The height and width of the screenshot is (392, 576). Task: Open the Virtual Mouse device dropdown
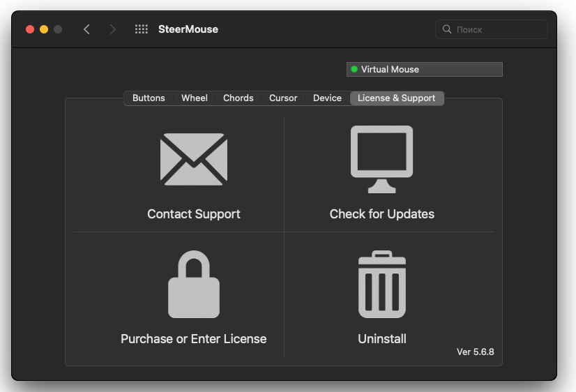click(x=424, y=69)
